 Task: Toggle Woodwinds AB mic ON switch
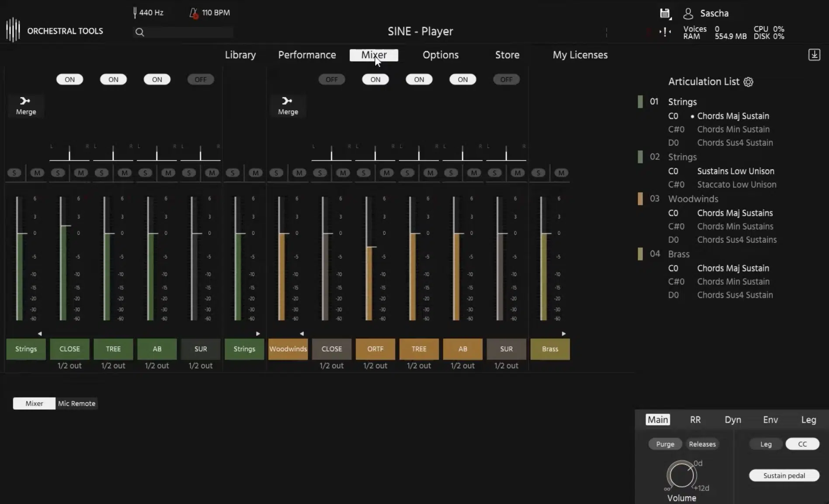[463, 79]
